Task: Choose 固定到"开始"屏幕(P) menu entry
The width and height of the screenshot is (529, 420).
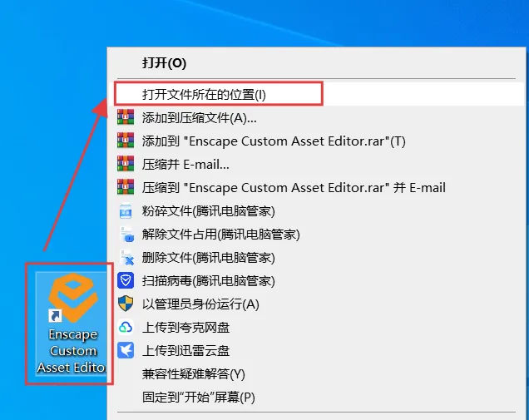Action: pyautogui.click(x=316, y=397)
